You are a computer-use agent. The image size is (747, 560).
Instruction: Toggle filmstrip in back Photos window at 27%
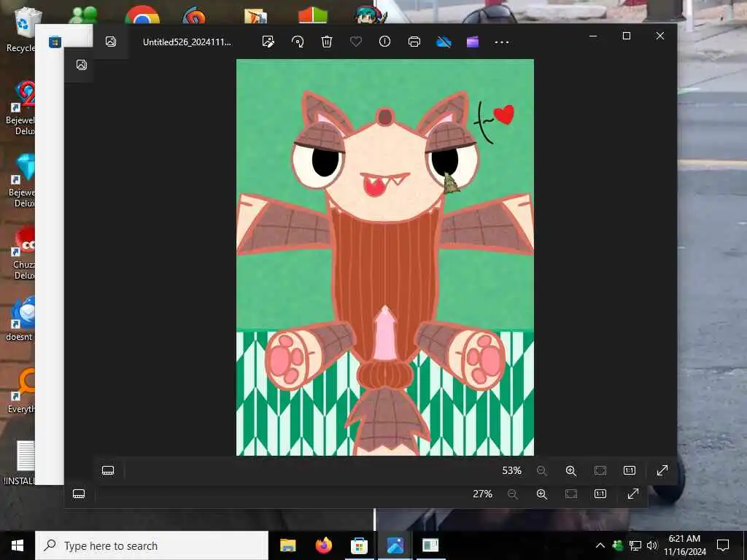point(79,494)
